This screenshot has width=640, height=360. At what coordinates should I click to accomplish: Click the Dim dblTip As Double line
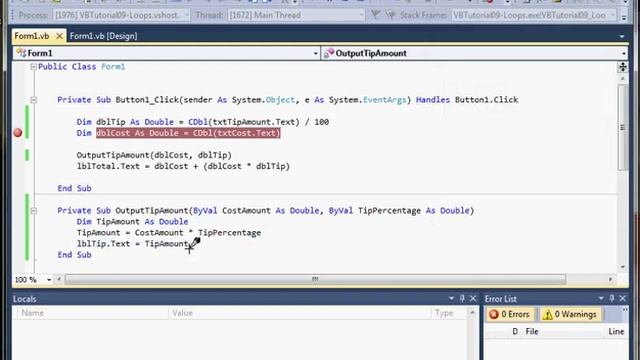point(203,122)
